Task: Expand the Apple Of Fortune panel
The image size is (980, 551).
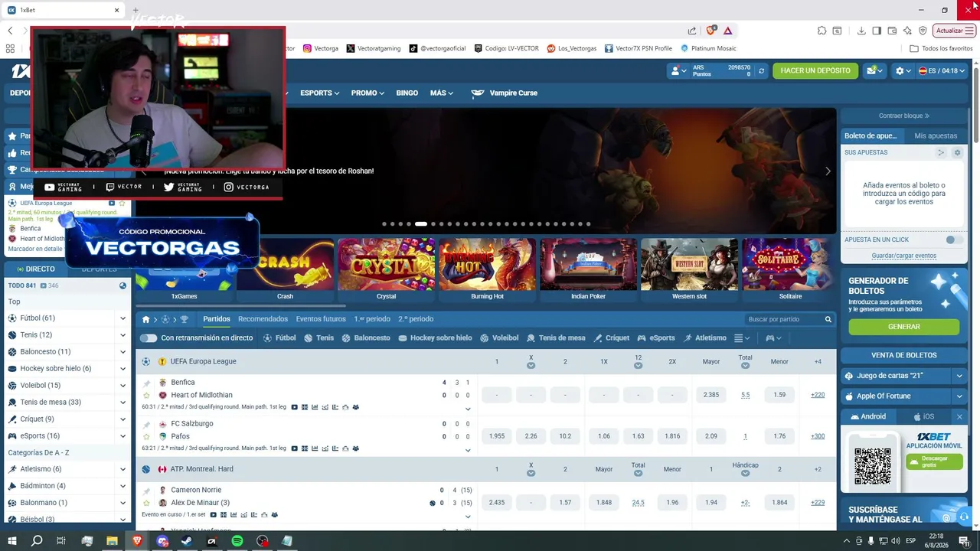Action: 959,396
